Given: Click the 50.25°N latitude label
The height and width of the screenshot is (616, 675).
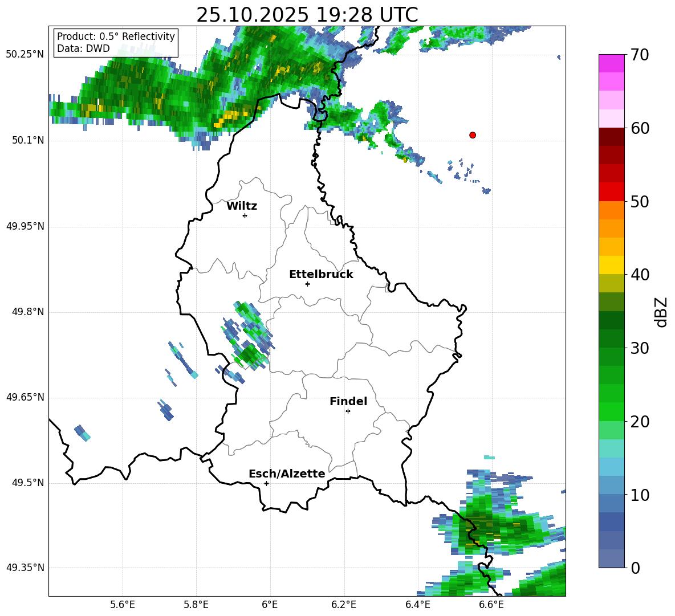Looking at the screenshot, I should tap(25, 55).
